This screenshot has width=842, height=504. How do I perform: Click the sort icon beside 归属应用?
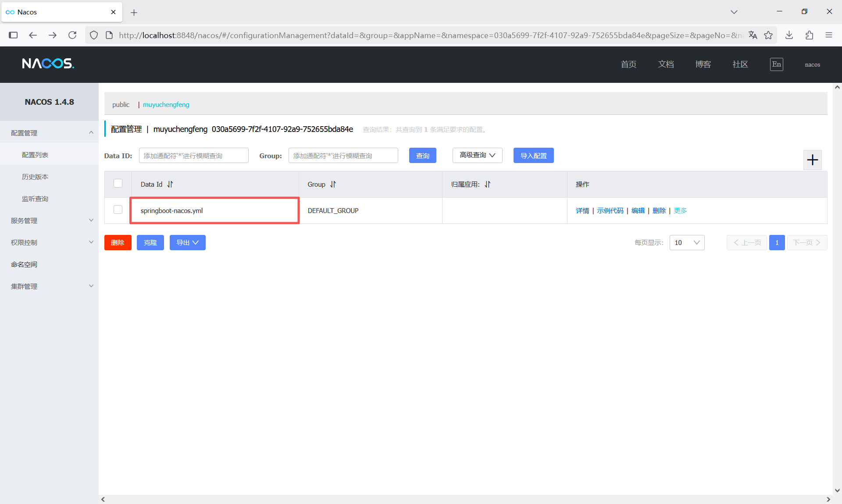[488, 185]
